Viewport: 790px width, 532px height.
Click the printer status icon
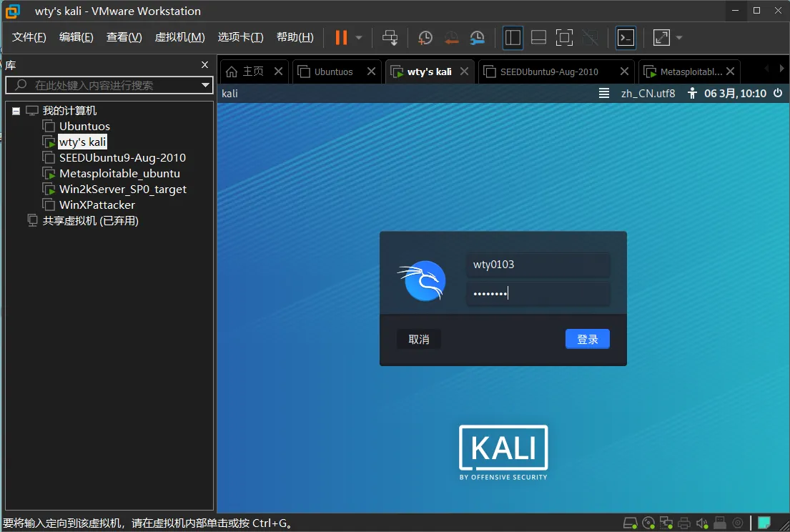point(683,523)
